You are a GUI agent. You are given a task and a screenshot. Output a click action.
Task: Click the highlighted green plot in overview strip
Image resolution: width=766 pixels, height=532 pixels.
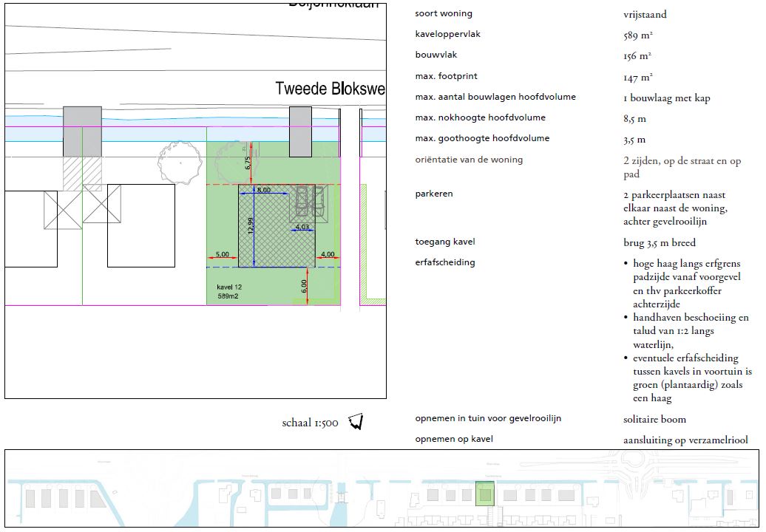point(484,494)
